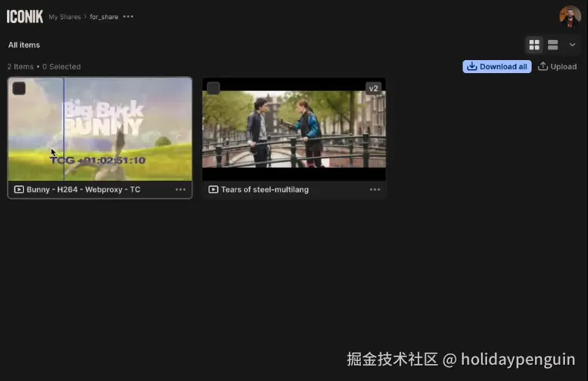Click the All items heading

pyautogui.click(x=24, y=45)
